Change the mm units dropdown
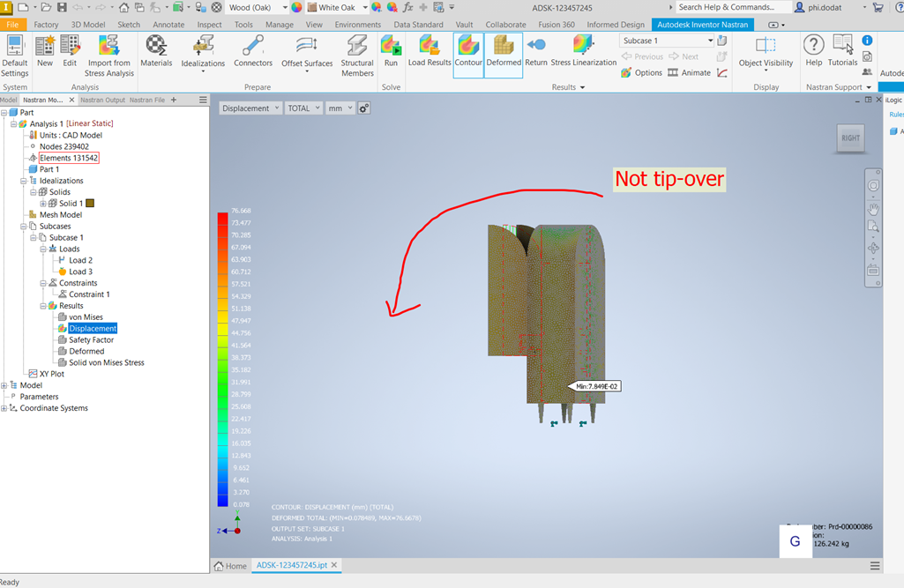This screenshot has width=904, height=588. click(x=340, y=108)
